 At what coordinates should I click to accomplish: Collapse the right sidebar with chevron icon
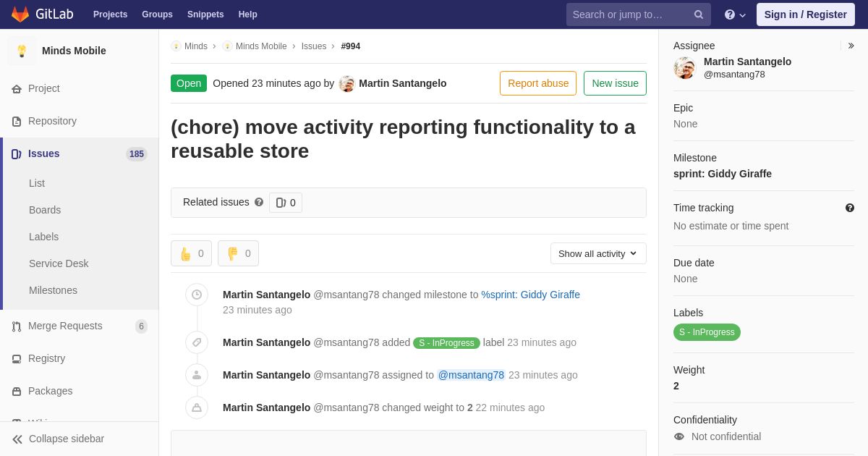click(851, 46)
